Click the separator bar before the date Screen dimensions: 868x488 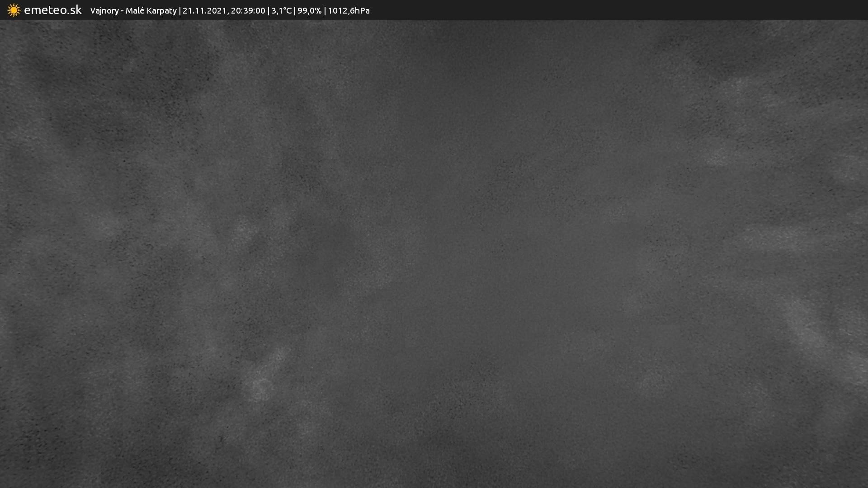coord(180,11)
